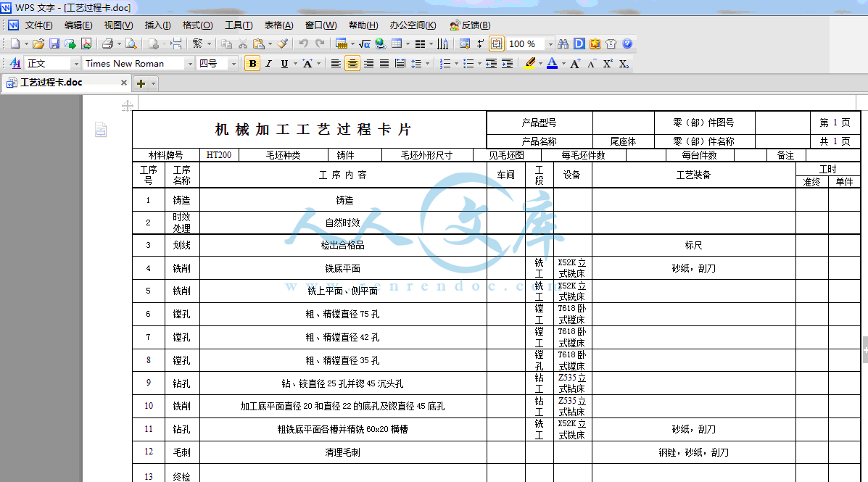Viewport: 868px width, 482px height.
Task: Send document by email icon
Action: (x=70, y=43)
